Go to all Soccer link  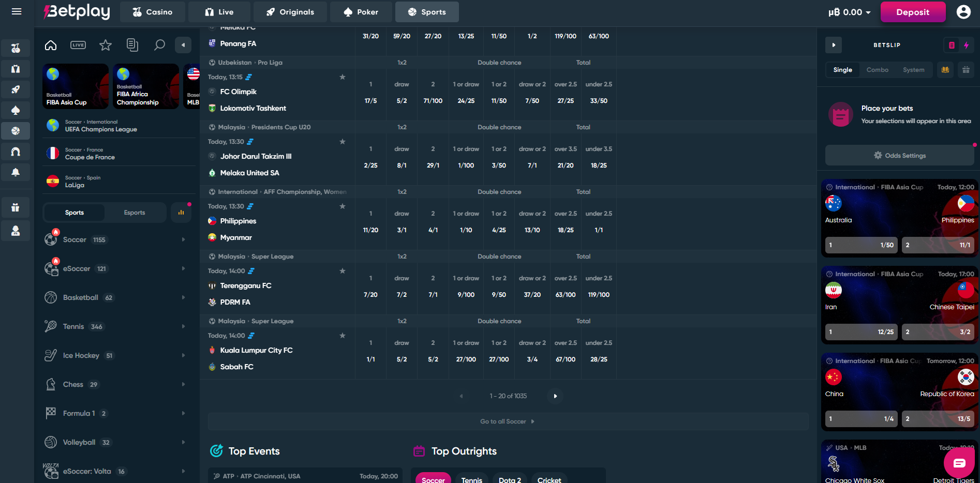coord(508,421)
